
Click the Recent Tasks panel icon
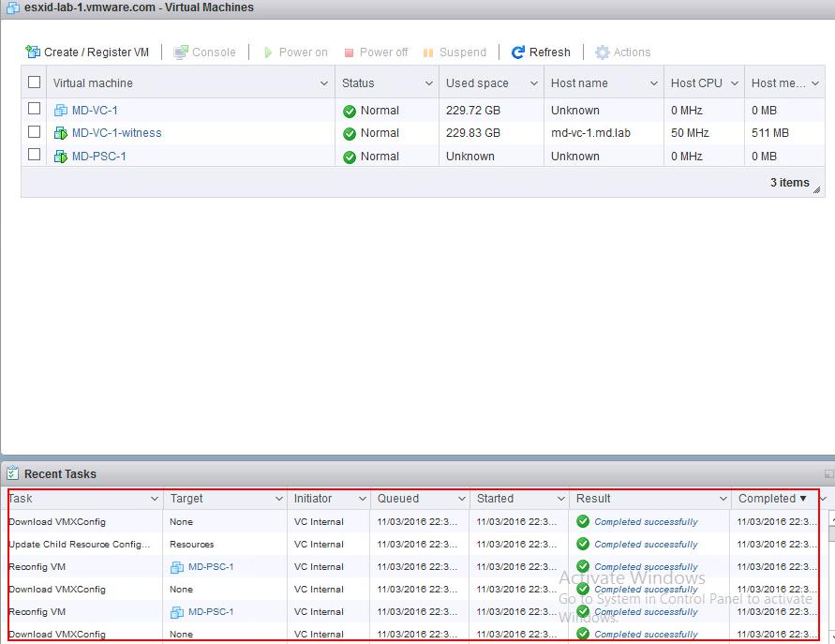[x=12, y=473]
